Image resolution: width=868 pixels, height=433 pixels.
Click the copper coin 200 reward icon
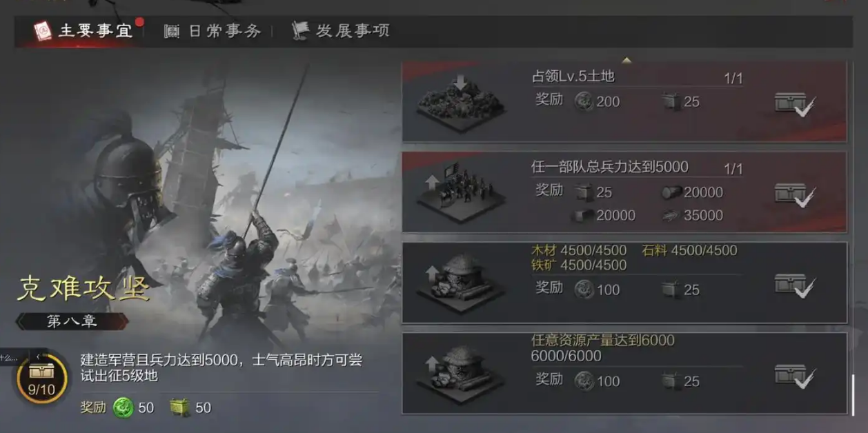[584, 101]
